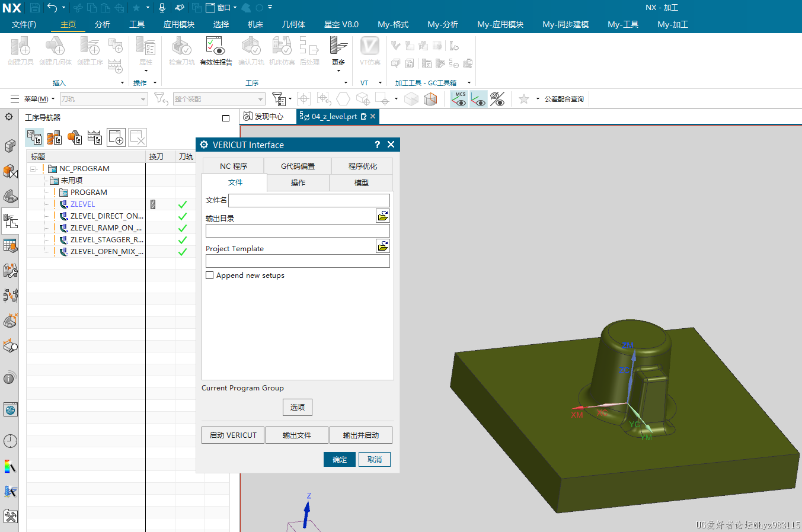Collapse the NC_PROGRAM tree node
Screen dimensions: 802x532
(34, 169)
